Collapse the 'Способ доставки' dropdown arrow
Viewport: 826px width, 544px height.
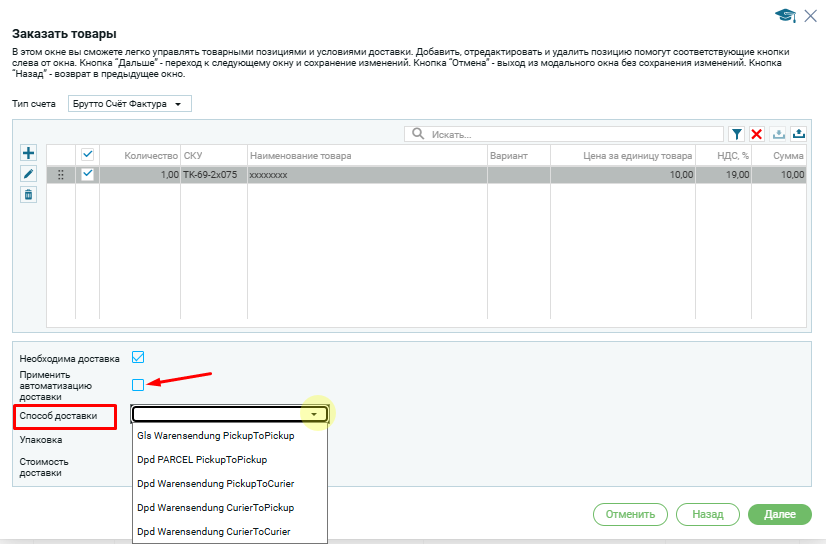pyautogui.click(x=314, y=414)
